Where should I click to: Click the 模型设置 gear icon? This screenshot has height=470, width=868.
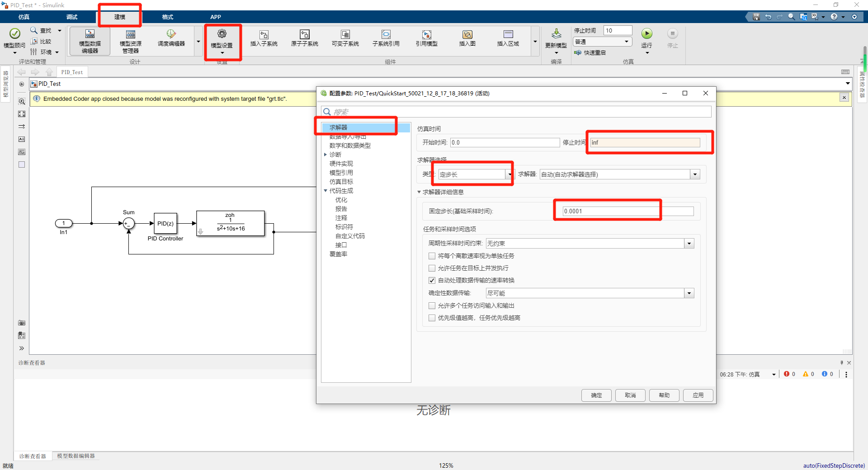[x=222, y=33]
